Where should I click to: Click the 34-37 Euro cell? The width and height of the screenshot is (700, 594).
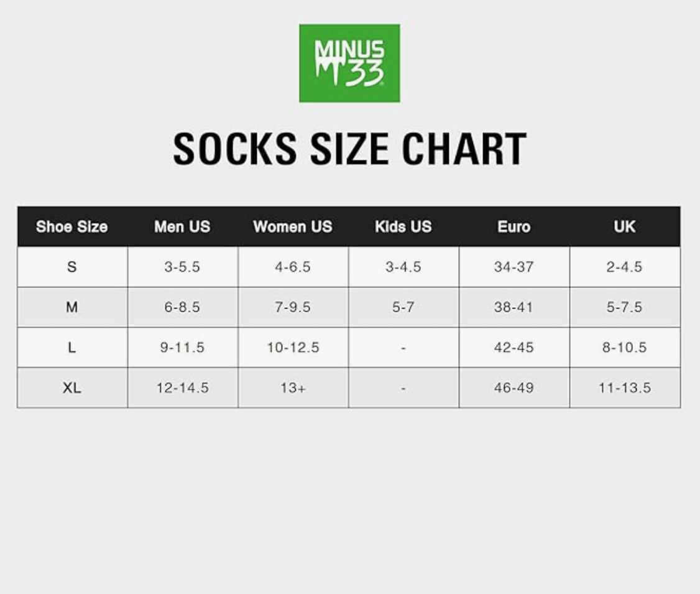coord(513,267)
